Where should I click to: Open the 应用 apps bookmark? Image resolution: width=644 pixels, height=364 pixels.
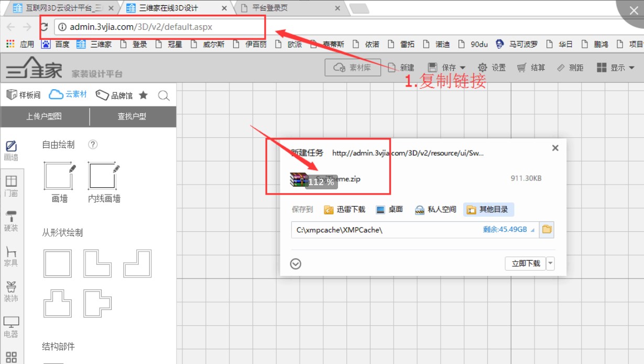tap(20, 44)
